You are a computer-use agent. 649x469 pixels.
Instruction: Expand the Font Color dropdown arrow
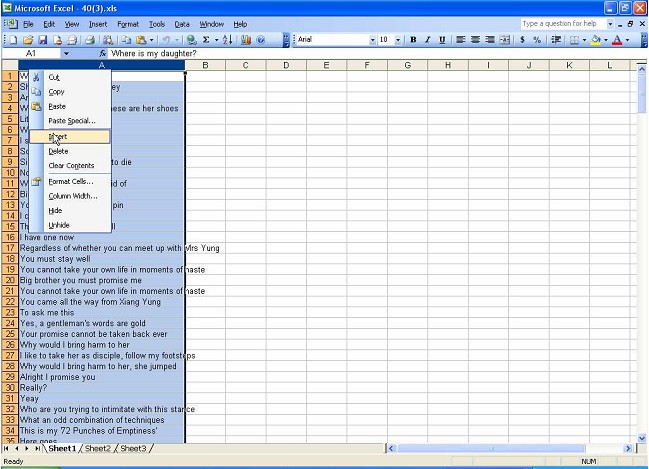tap(627, 40)
